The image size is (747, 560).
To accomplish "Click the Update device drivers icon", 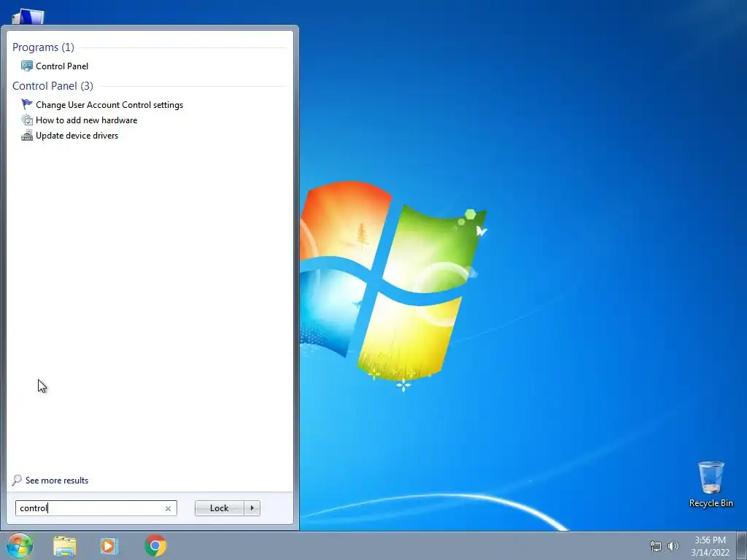I will pyautogui.click(x=27, y=135).
